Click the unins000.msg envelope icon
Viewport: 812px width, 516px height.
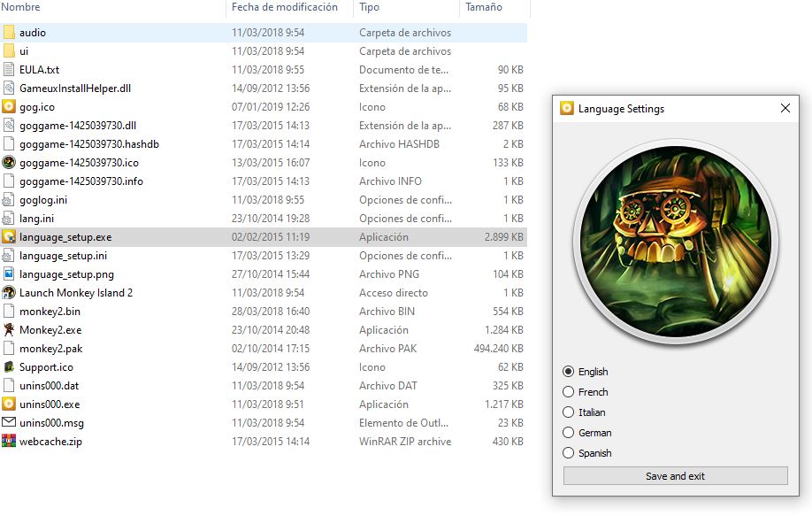tap(9, 423)
